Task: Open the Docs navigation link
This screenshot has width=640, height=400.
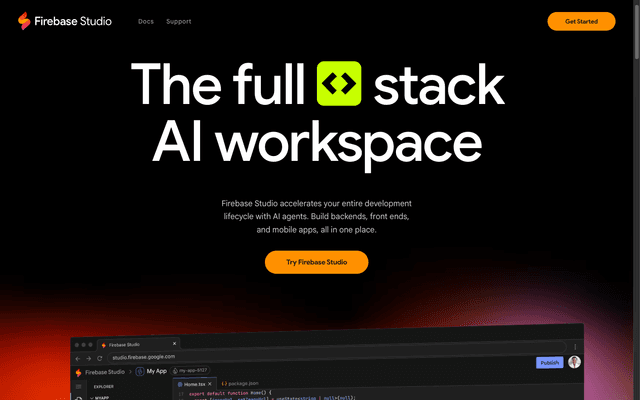Action: (x=146, y=21)
